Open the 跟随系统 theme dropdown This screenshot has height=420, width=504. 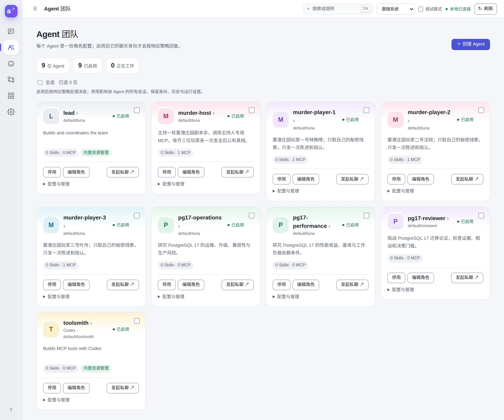click(395, 9)
